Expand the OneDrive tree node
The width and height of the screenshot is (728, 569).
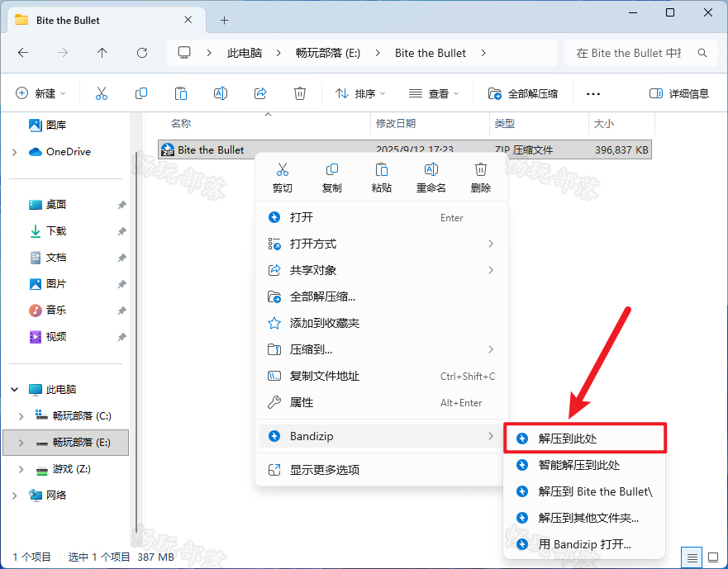14,152
